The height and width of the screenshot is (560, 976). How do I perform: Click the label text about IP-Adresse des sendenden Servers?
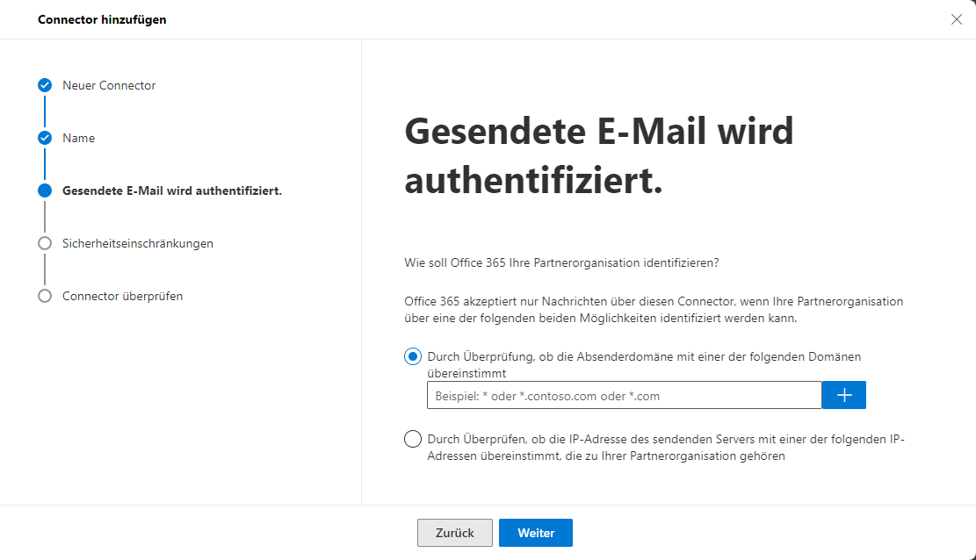click(665, 448)
